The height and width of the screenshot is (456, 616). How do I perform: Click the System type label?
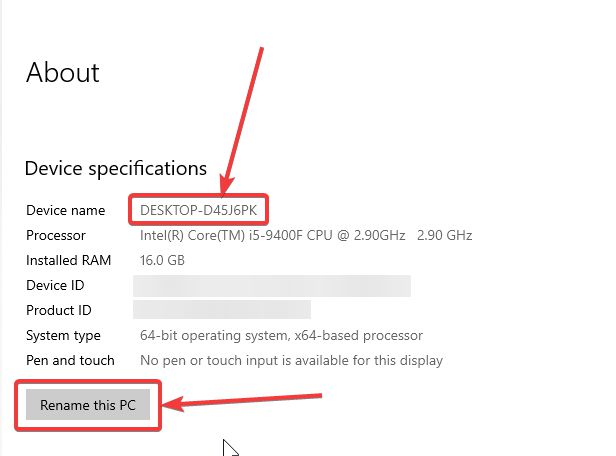[x=63, y=335]
